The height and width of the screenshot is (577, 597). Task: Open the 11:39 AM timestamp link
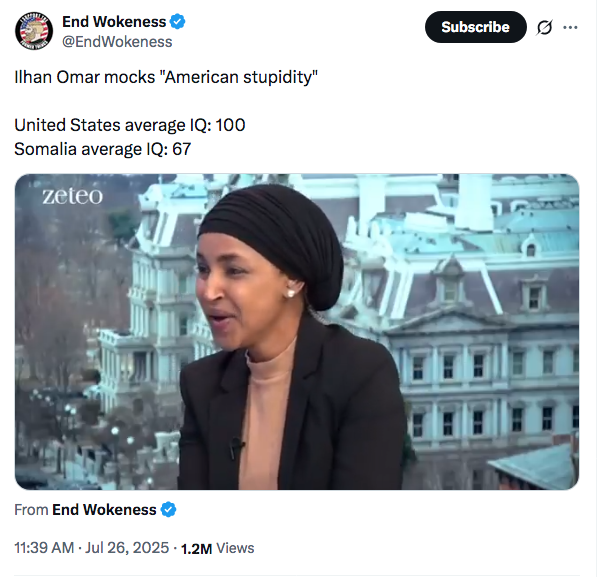[44, 548]
